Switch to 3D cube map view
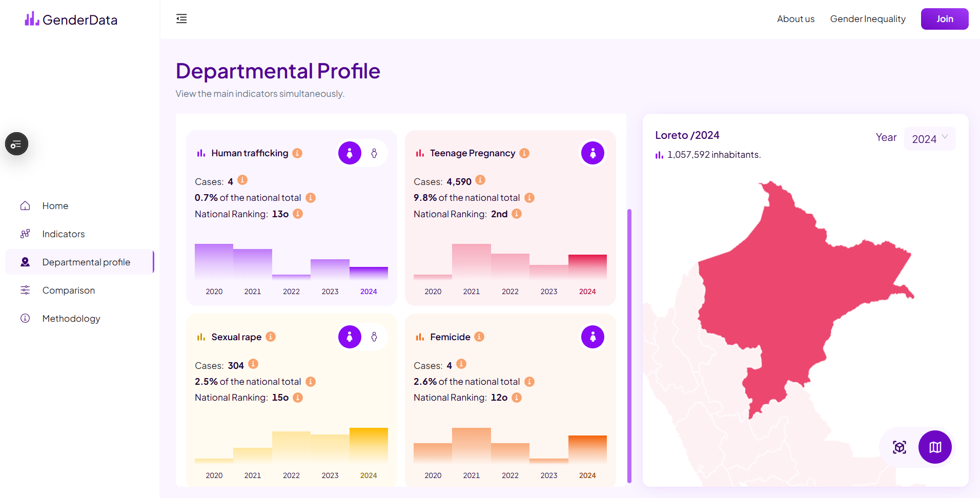Image resolution: width=980 pixels, height=498 pixels. point(900,447)
